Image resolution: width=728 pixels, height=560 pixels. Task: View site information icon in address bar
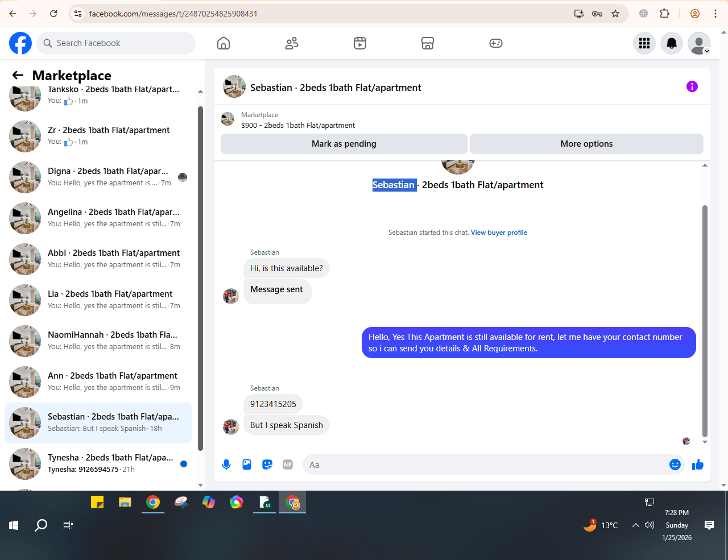coord(78,14)
